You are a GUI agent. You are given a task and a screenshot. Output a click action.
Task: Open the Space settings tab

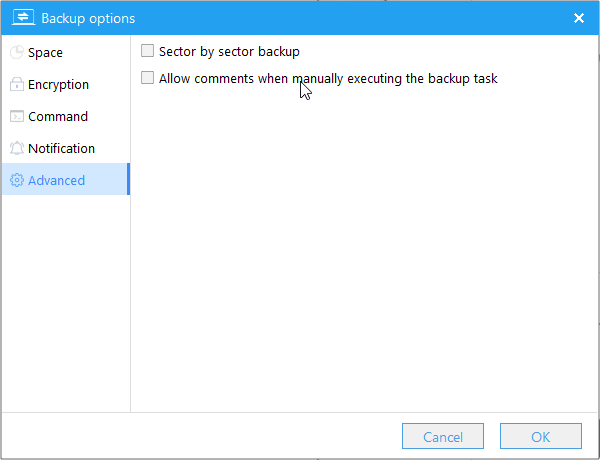point(45,53)
